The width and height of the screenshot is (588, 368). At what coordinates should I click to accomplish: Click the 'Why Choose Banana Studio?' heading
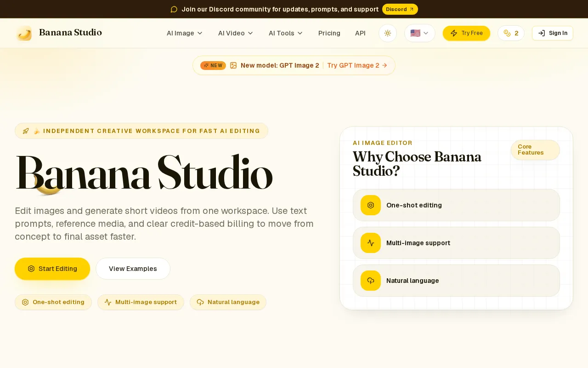tap(417, 164)
